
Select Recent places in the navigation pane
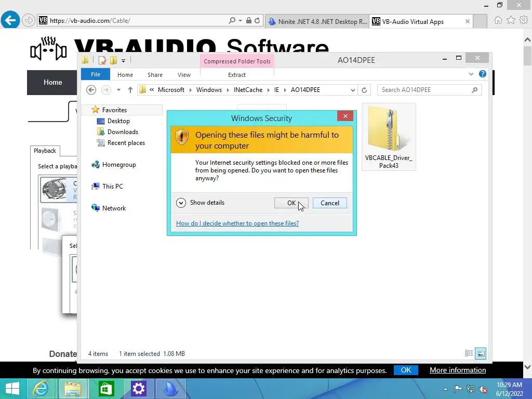[126, 143]
